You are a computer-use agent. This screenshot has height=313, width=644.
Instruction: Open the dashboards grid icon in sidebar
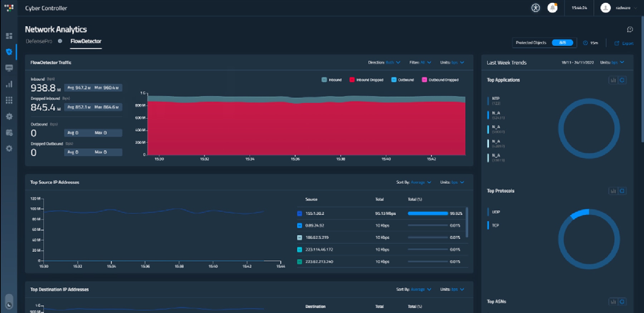click(x=9, y=36)
